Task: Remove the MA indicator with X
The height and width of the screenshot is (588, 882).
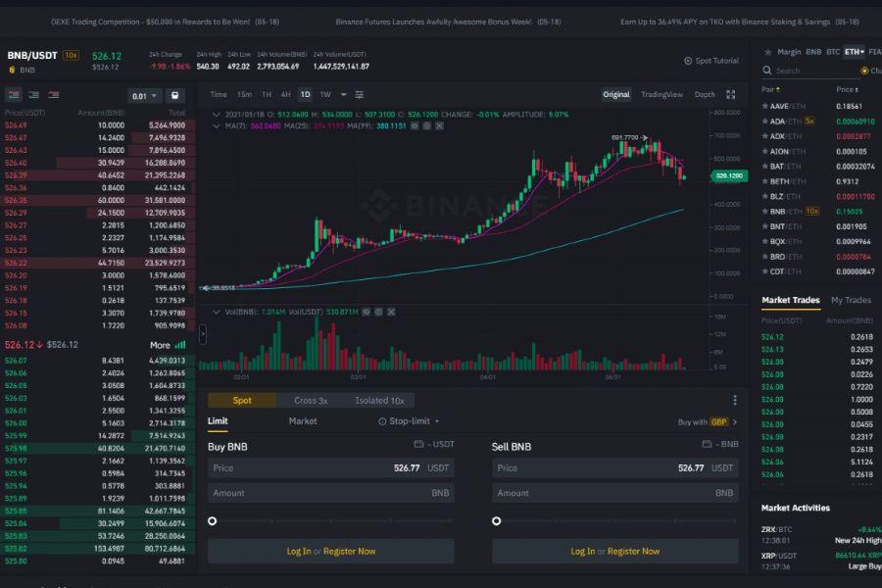Action: click(x=439, y=126)
